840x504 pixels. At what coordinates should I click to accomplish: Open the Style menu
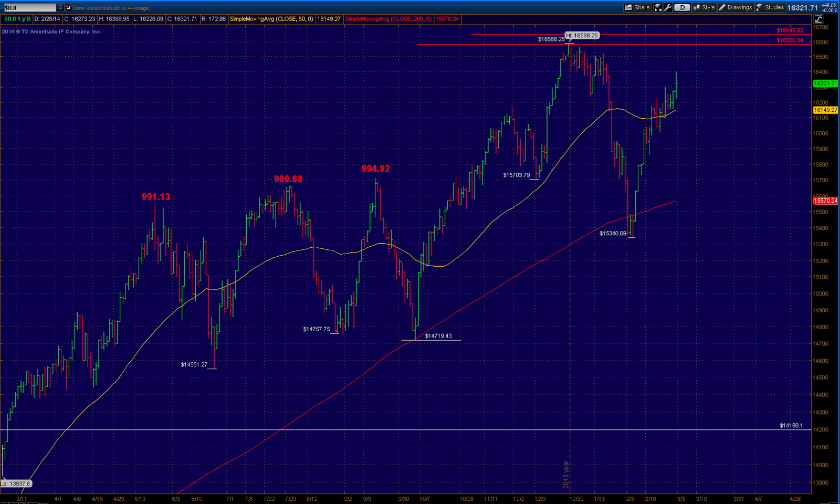(704, 7)
